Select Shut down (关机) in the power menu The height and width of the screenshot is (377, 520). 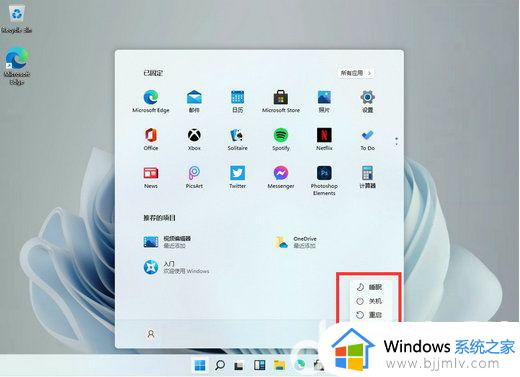(x=369, y=301)
